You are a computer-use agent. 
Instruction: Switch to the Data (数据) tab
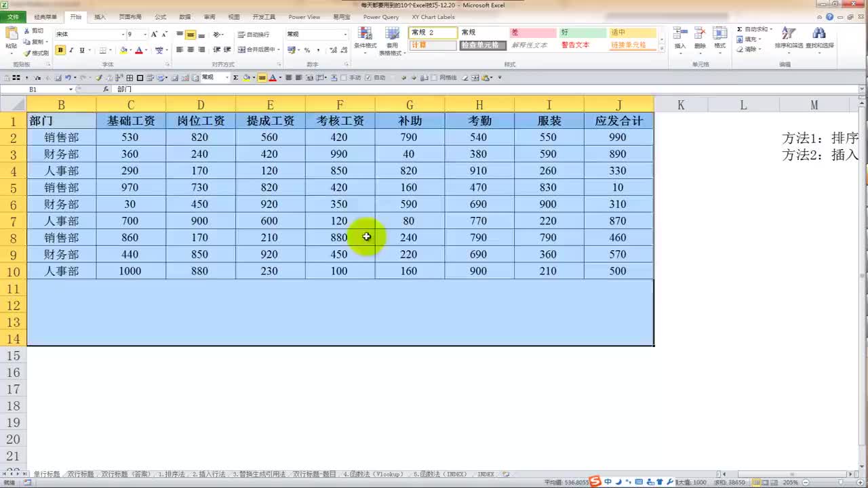coord(184,17)
